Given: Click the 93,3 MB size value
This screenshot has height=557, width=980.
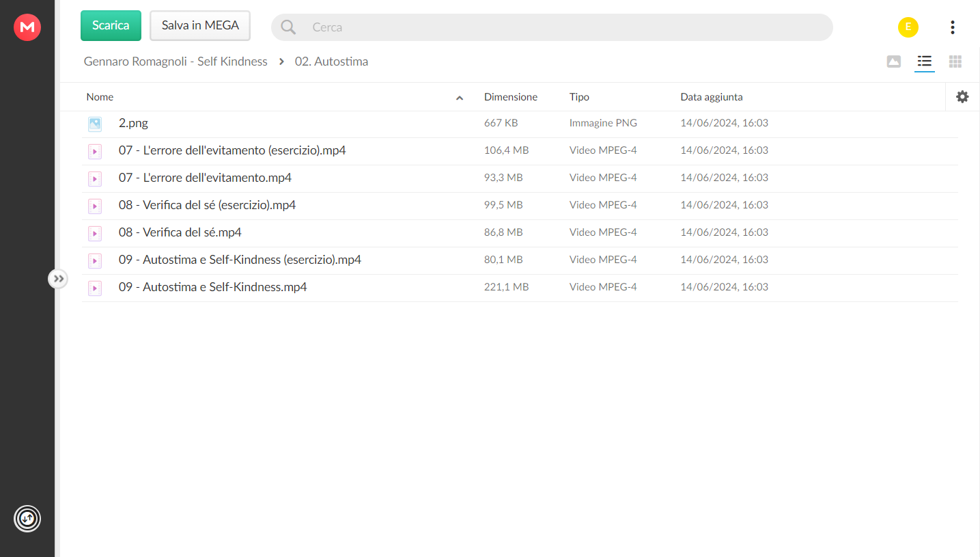Looking at the screenshot, I should click(x=503, y=178).
